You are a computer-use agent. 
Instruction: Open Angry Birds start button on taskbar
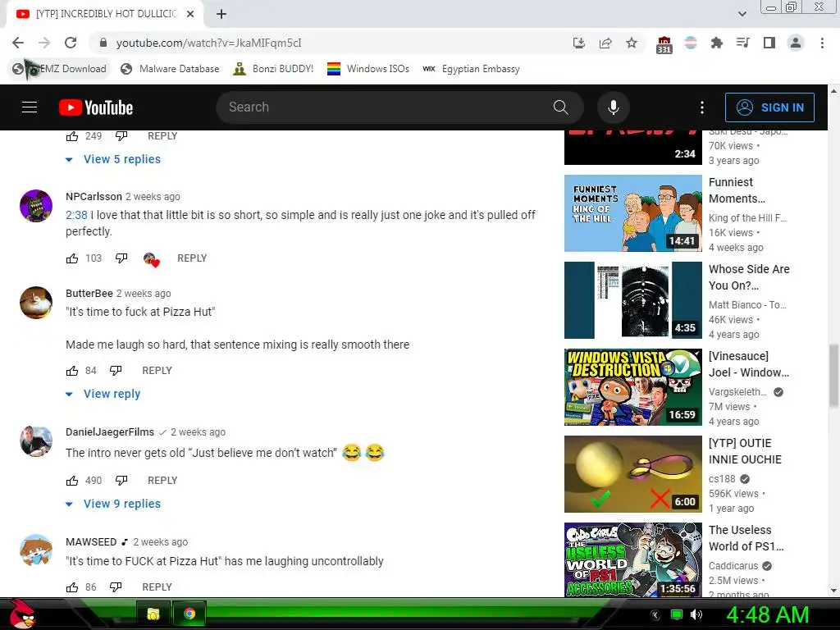point(21,614)
